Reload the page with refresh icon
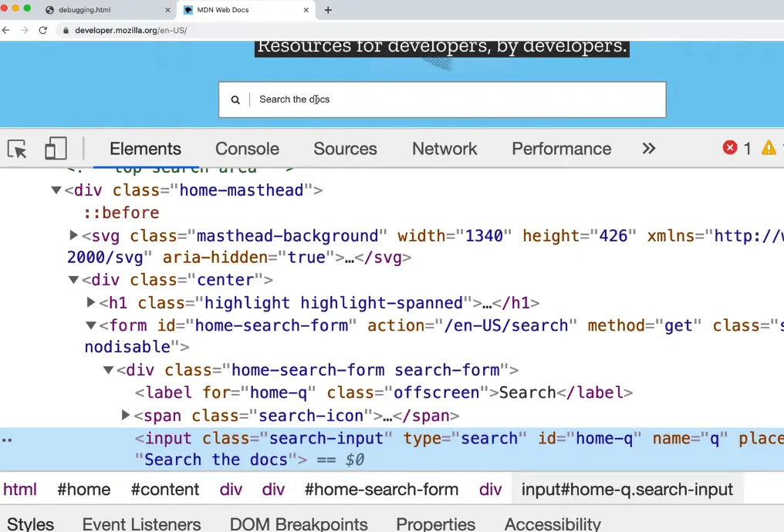The width and height of the screenshot is (784, 532). tap(43, 31)
